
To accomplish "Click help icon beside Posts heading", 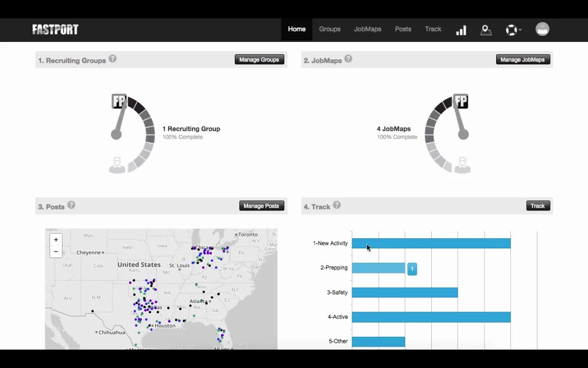I will [x=71, y=205].
